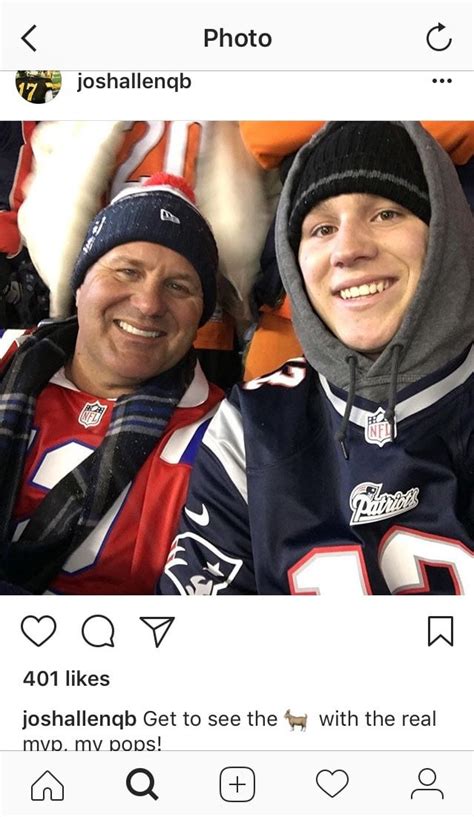Open comments with speech bubble icon
This screenshot has width=474, height=817.
coord(98,631)
